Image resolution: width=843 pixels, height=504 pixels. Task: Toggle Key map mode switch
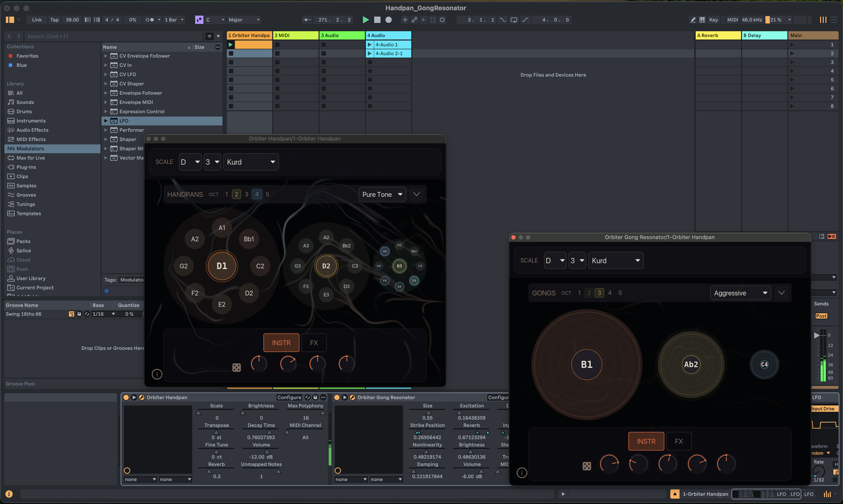pos(713,20)
